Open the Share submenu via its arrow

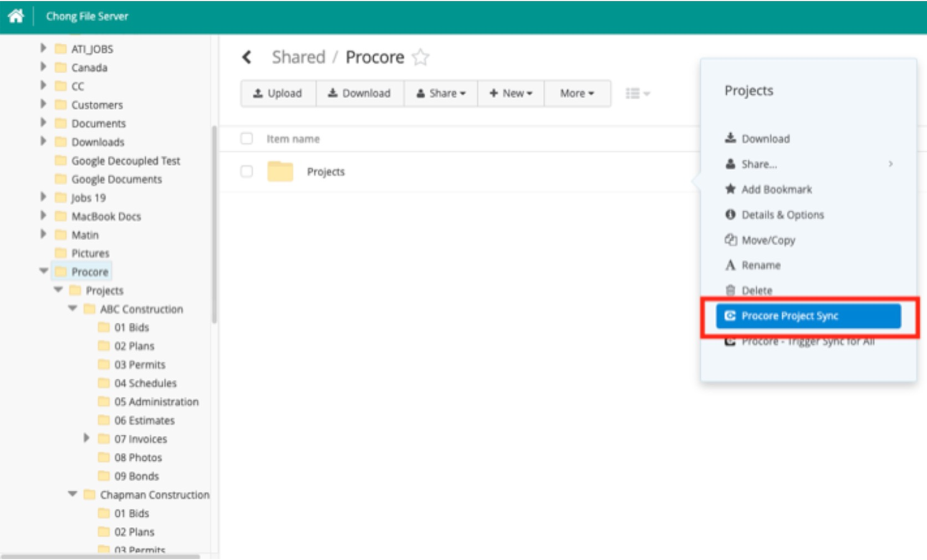pyautogui.click(x=892, y=164)
